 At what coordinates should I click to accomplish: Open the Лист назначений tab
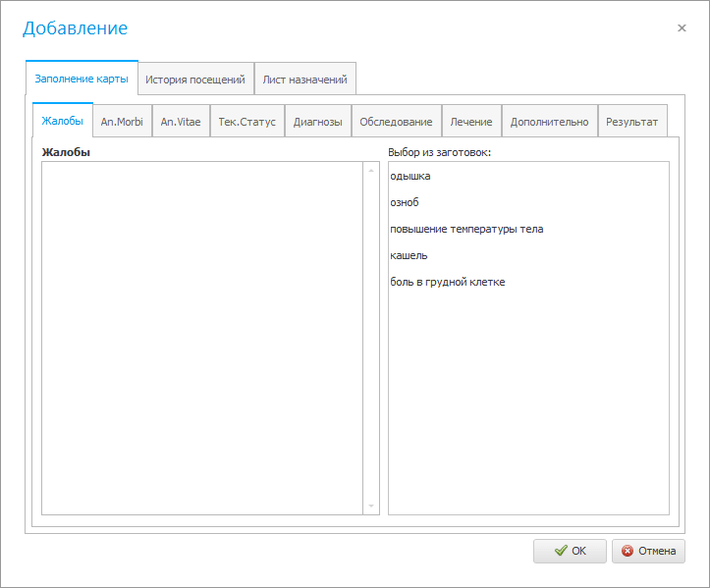click(304, 80)
